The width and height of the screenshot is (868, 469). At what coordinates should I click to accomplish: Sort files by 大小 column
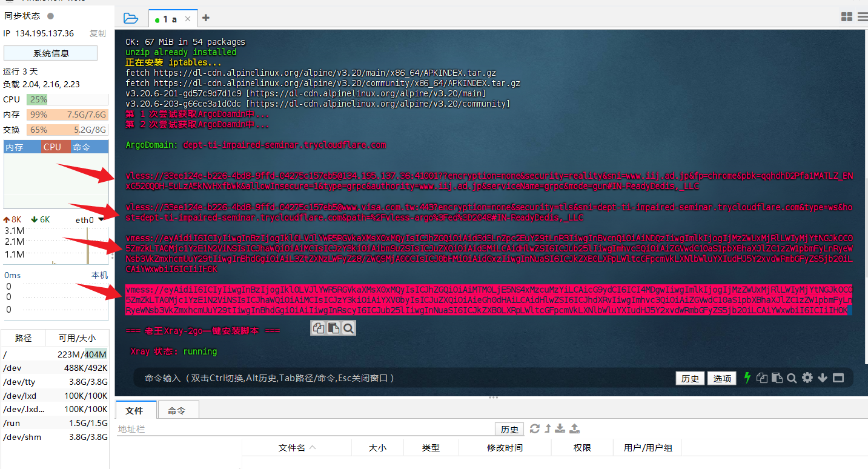pos(377,448)
